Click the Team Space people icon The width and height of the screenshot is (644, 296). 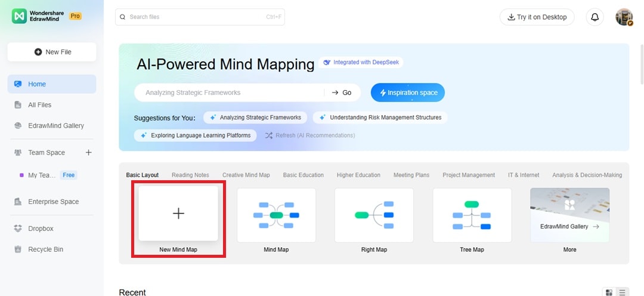click(x=18, y=153)
